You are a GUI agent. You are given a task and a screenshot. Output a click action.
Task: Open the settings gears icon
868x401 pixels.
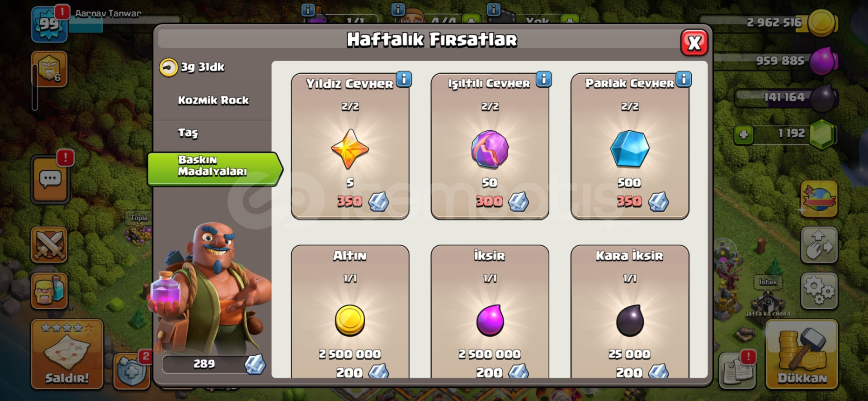tap(819, 291)
